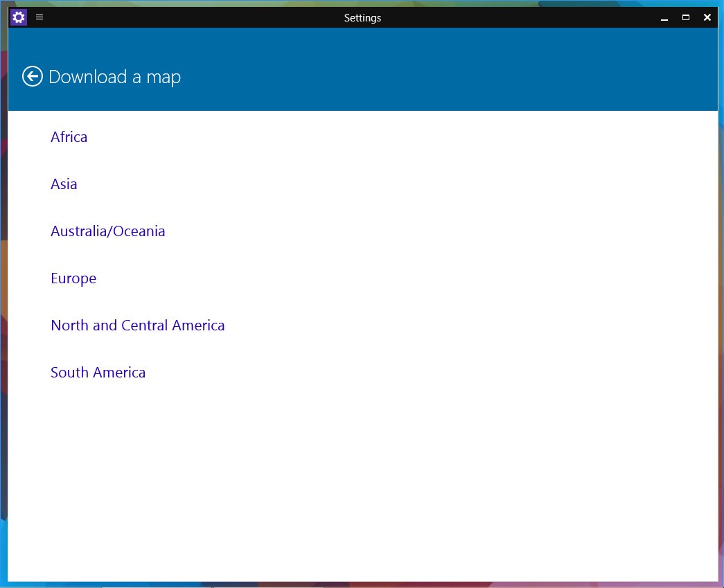The height and width of the screenshot is (588, 724).
Task: Click the 'Download a map' page heading
Action: [x=114, y=77]
